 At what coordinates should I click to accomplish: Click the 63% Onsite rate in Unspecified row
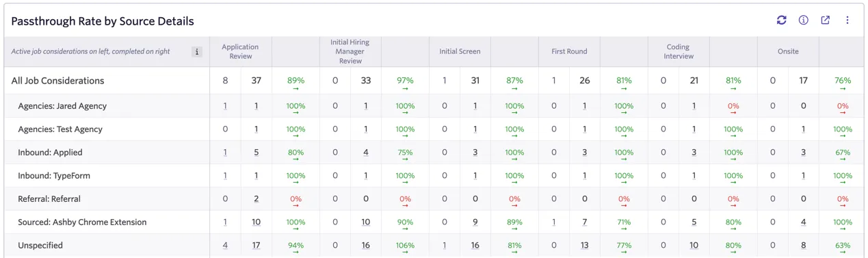(x=843, y=246)
